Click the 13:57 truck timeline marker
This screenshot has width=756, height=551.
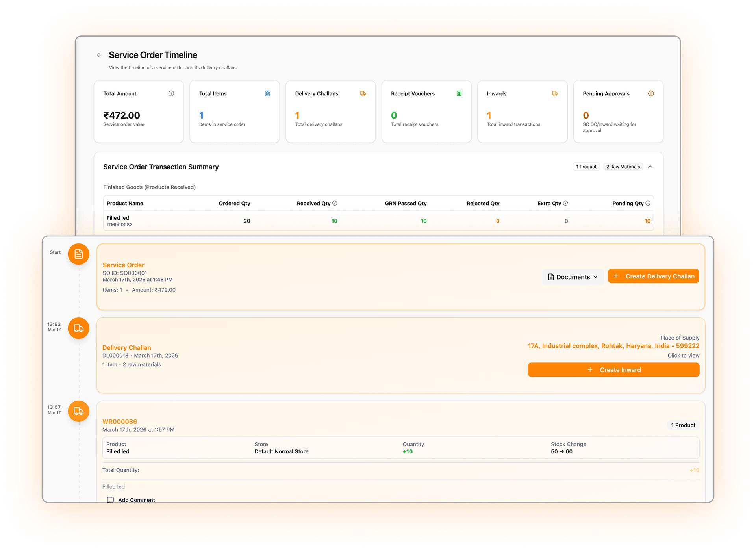[79, 411]
